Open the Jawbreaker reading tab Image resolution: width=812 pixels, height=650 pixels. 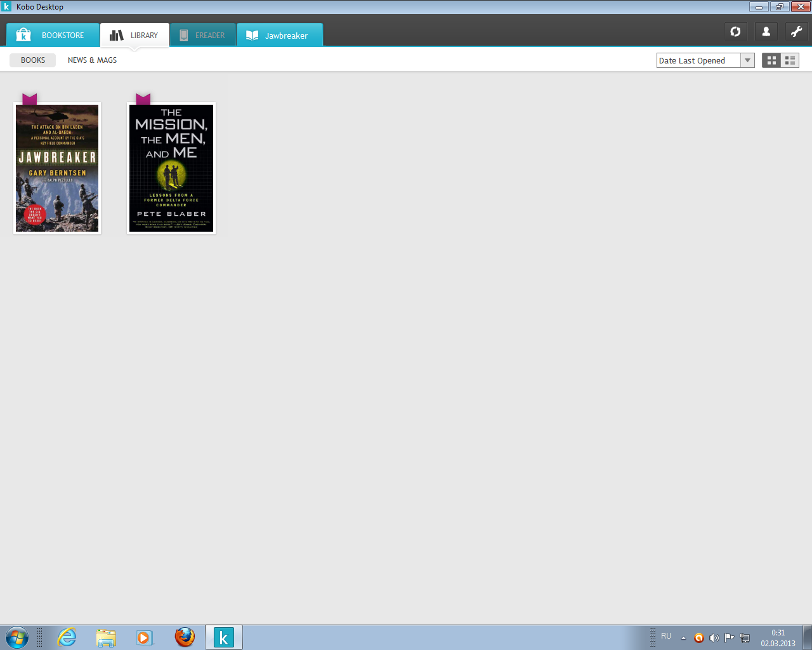280,36
